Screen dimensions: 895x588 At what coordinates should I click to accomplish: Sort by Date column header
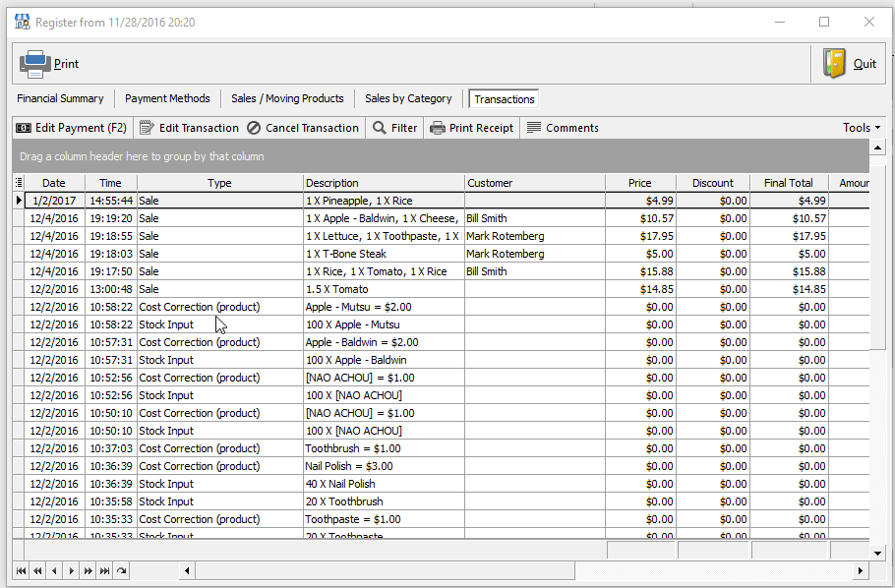[54, 183]
